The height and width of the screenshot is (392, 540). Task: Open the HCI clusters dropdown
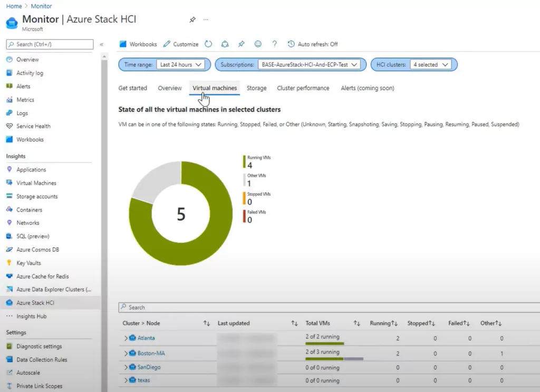430,64
